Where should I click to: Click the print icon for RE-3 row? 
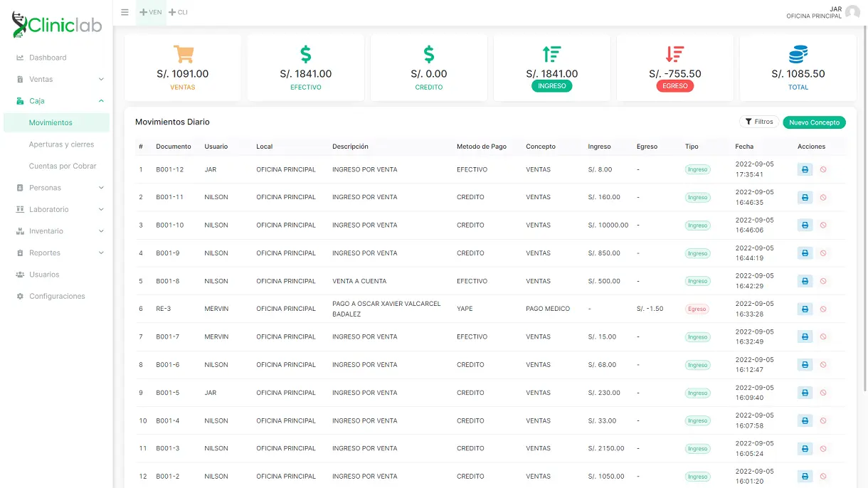point(805,309)
